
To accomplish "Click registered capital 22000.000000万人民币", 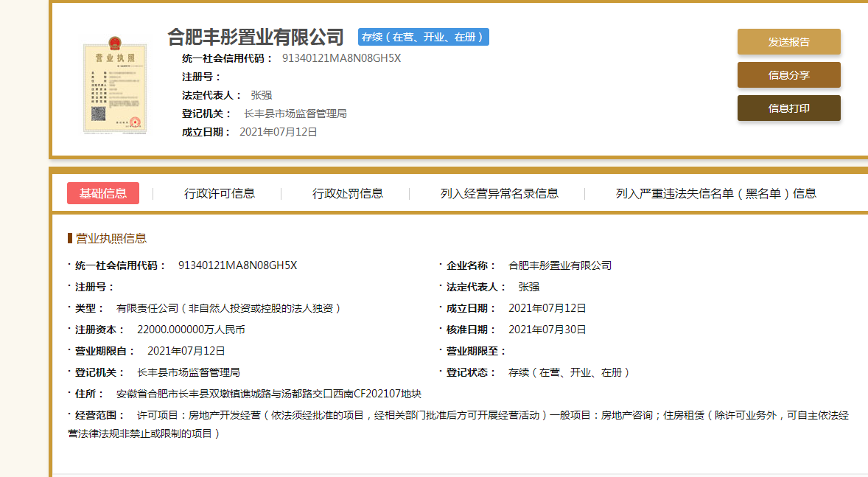I will [191, 330].
